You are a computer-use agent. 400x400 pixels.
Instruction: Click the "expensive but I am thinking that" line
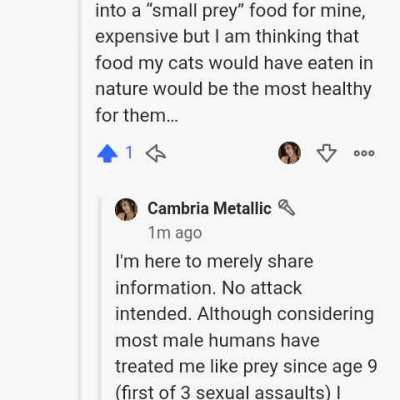tap(227, 37)
